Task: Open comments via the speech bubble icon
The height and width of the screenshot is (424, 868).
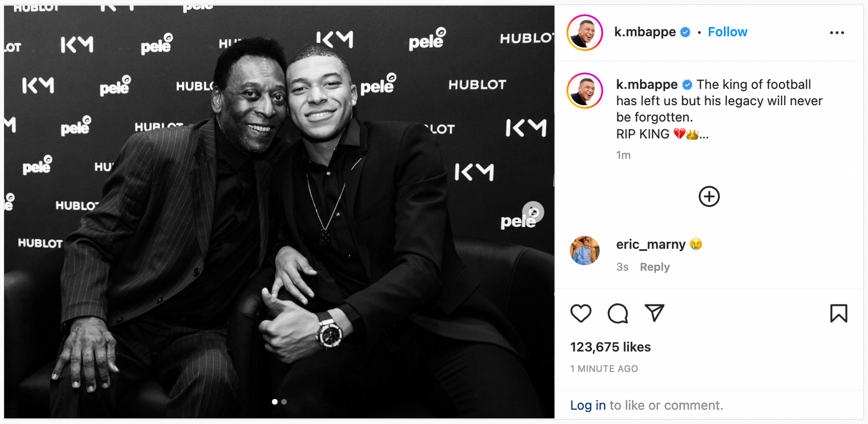Action: pyautogui.click(x=618, y=313)
